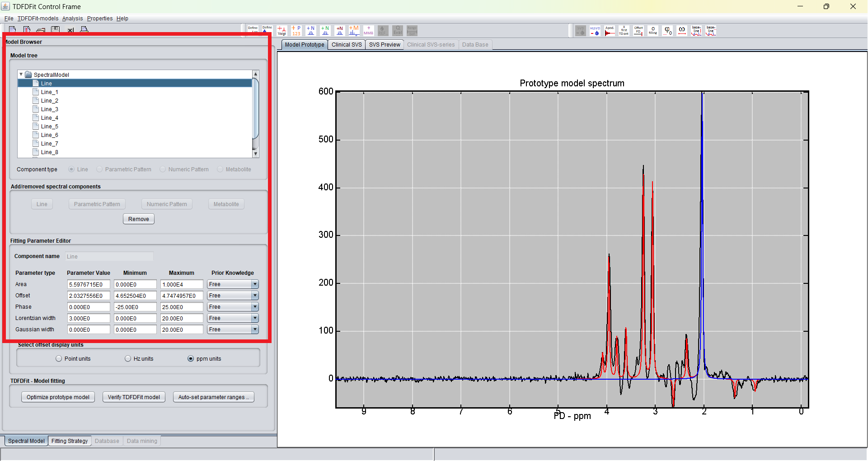This screenshot has height=461, width=868.
Task: Click the floppy disk save icon
Action: [x=56, y=30]
